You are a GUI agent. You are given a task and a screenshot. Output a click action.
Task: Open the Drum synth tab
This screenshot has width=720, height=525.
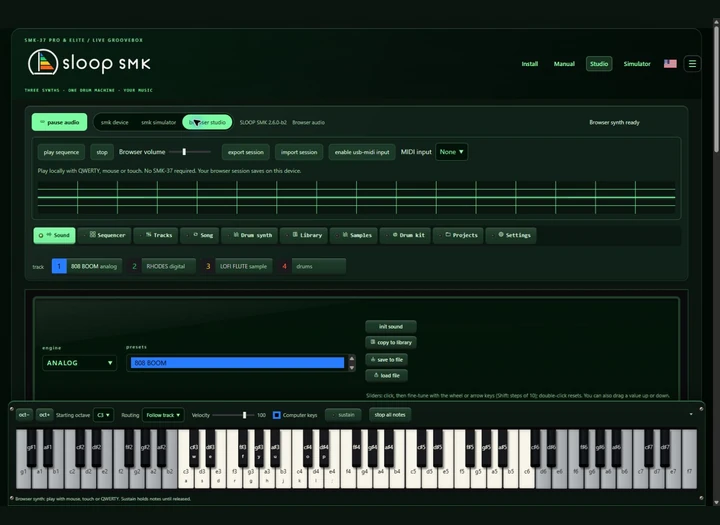(x=249, y=235)
